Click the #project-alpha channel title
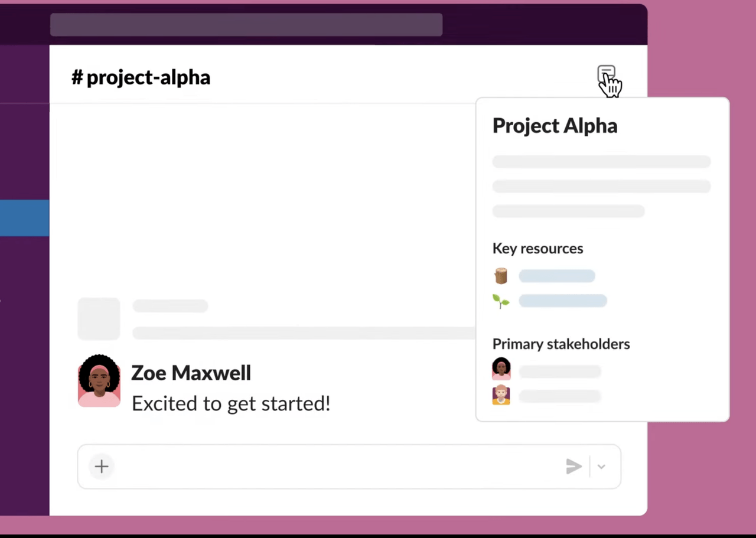This screenshot has height=538, width=756. pyautogui.click(x=141, y=77)
